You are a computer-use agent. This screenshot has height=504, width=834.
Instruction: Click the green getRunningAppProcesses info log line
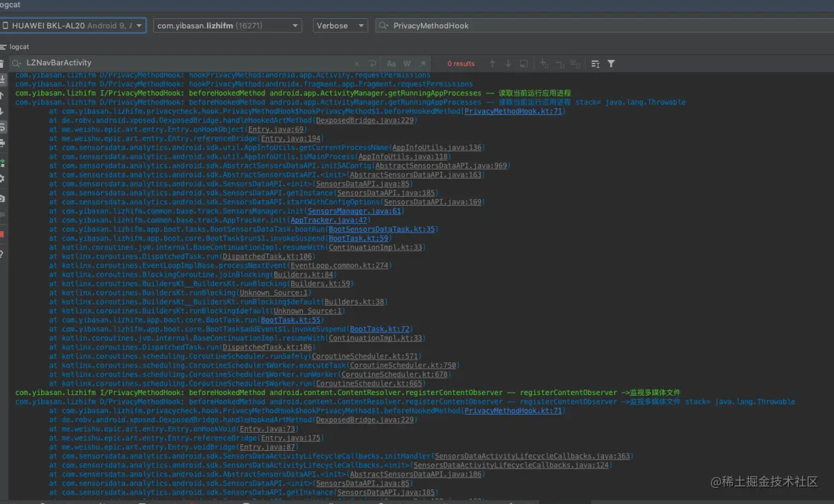(x=293, y=93)
